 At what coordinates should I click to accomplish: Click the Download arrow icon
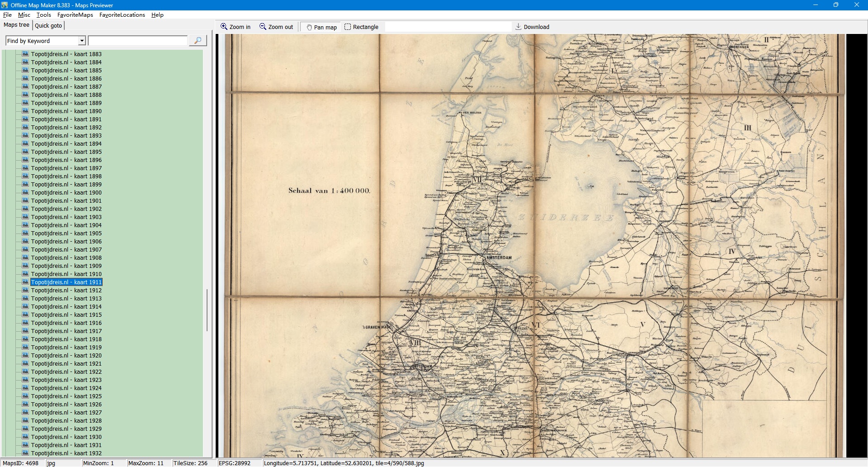click(519, 27)
